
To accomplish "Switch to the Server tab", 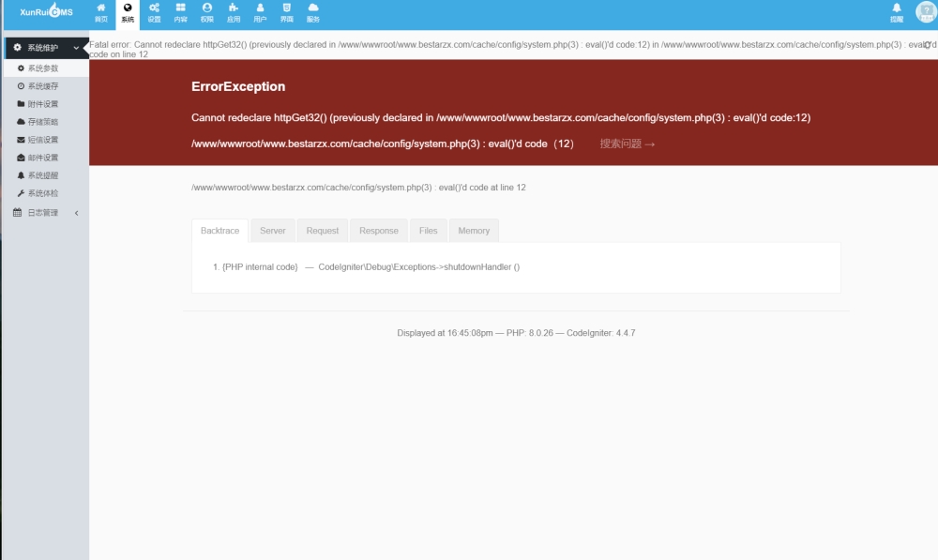I will (x=272, y=231).
